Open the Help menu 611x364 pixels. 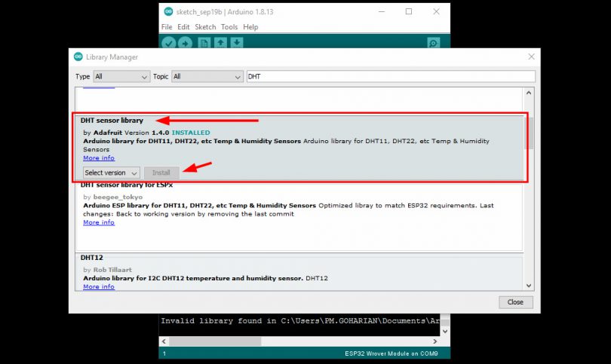click(250, 27)
